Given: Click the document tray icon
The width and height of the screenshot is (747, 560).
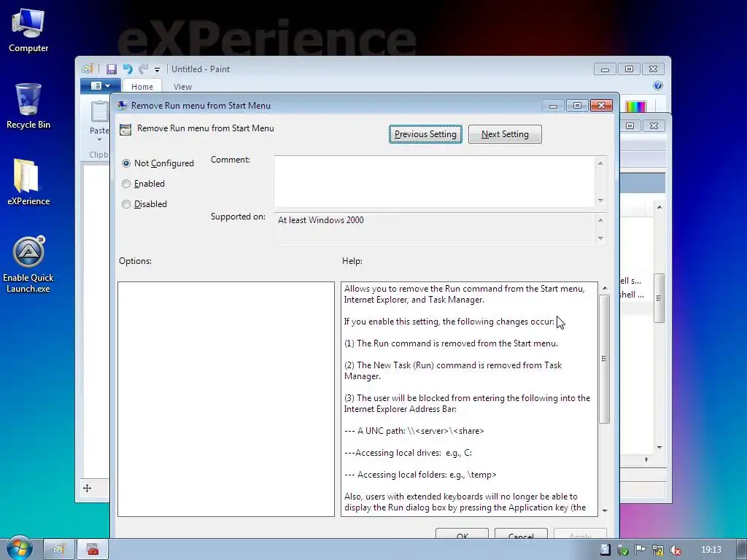Looking at the screenshot, I should 605,550.
